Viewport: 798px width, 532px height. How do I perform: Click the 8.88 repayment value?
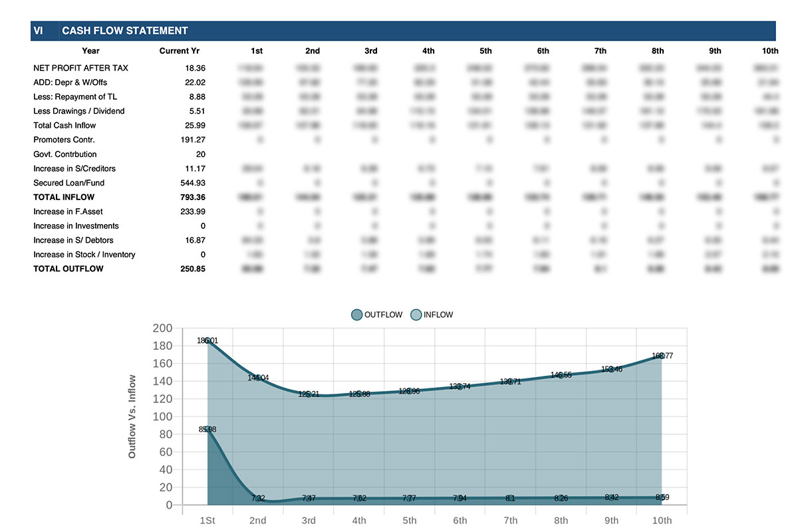click(198, 97)
